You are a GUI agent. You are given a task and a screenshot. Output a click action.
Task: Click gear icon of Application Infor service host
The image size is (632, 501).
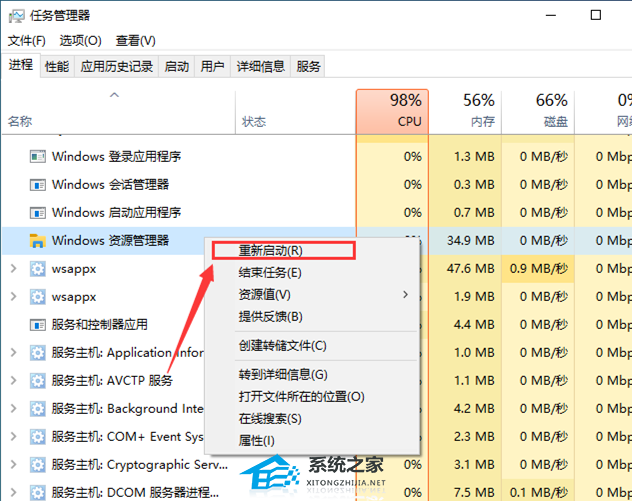(37, 353)
